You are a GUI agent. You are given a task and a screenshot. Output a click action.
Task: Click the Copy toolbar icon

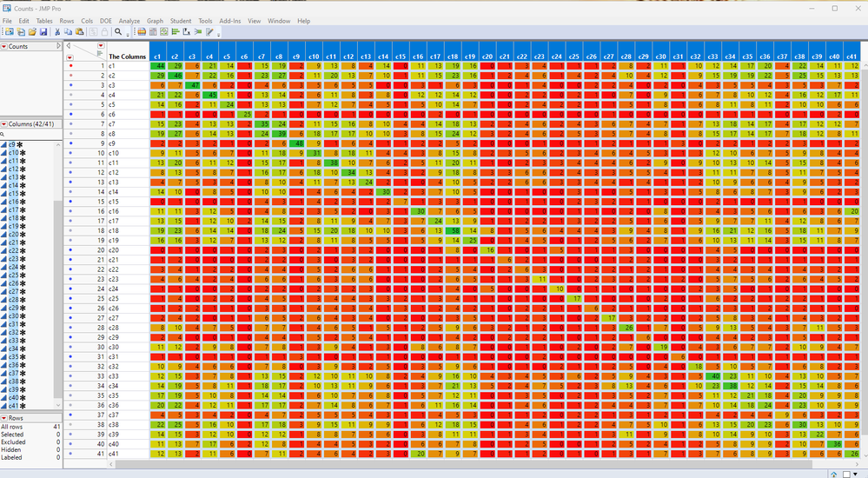click(68, 31)
